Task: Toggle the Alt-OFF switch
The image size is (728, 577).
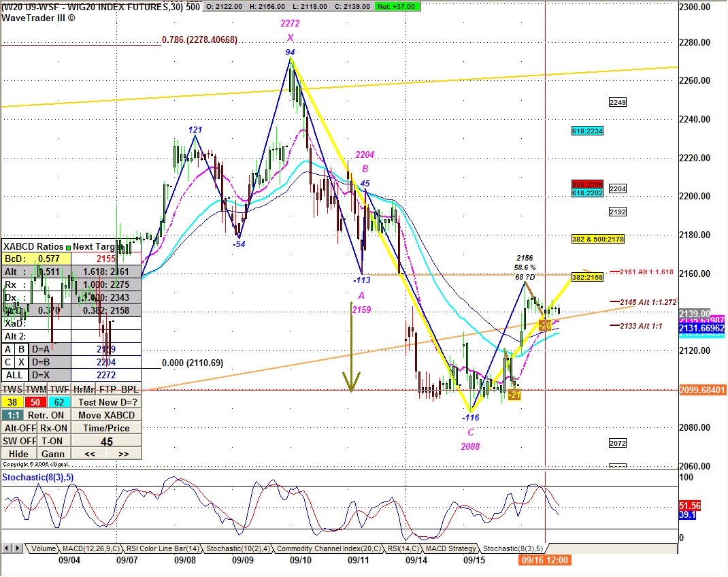Action: click(19, 428)
